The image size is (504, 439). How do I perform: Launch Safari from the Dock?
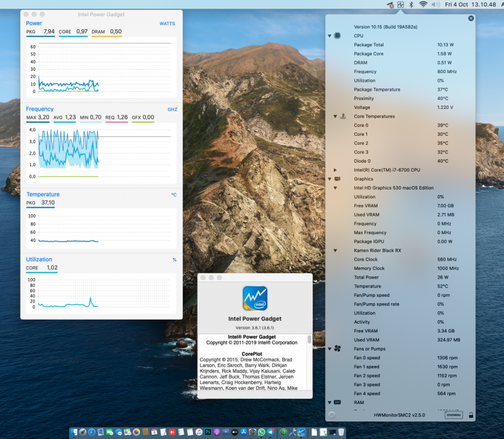(92, 432)
